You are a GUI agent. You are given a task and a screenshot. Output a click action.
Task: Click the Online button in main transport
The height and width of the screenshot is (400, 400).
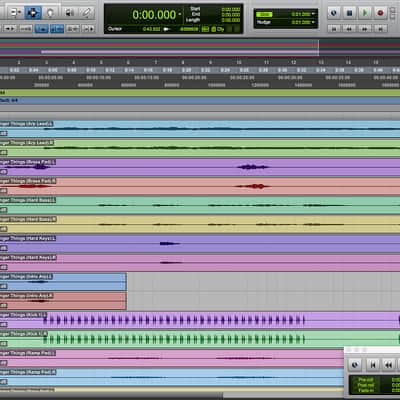coord(334,13)
